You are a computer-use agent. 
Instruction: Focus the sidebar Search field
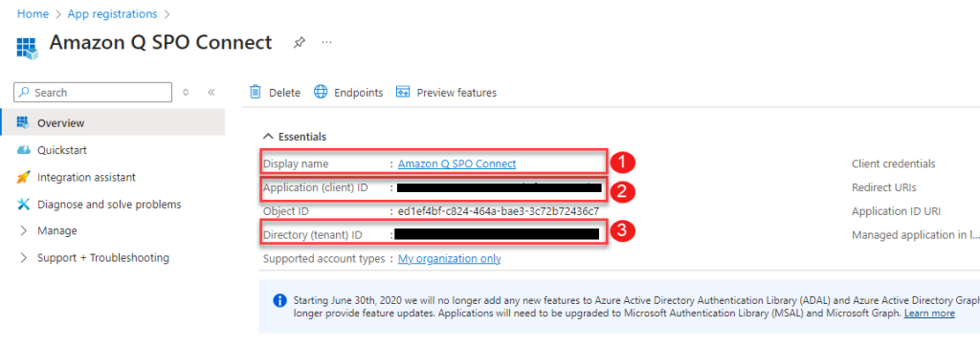(93, 93)
